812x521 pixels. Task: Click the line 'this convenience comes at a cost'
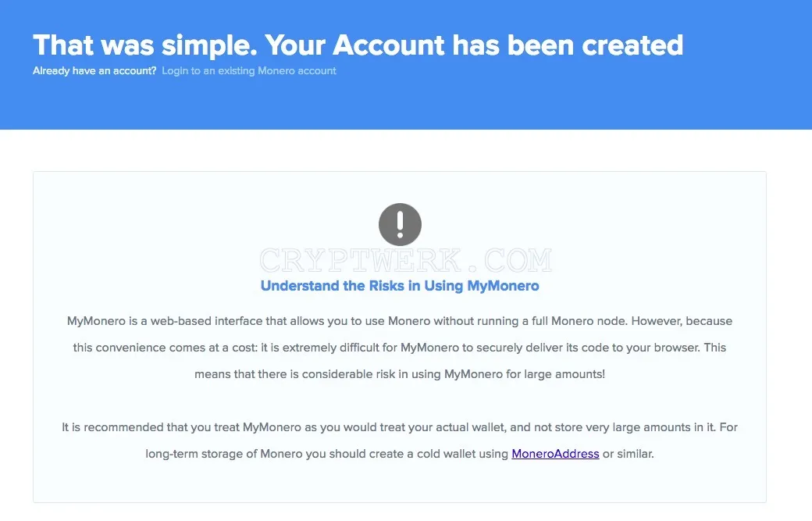pos(399,348)
